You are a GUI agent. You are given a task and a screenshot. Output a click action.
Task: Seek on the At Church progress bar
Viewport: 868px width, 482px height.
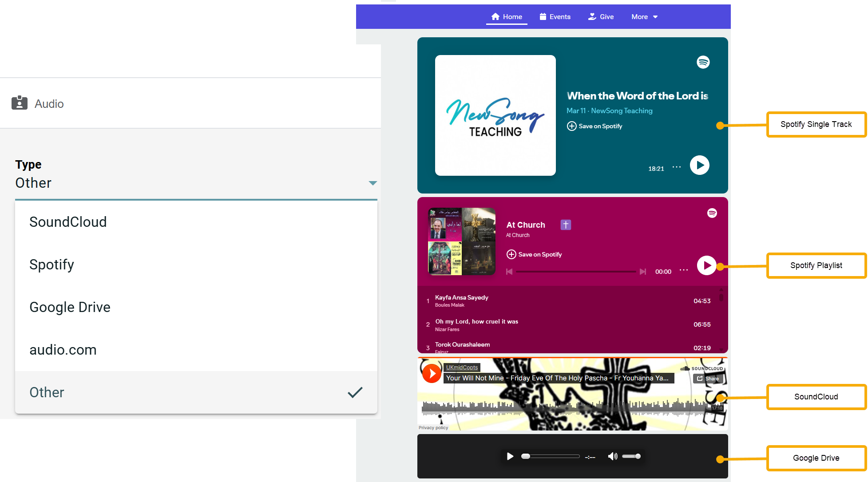576,272
